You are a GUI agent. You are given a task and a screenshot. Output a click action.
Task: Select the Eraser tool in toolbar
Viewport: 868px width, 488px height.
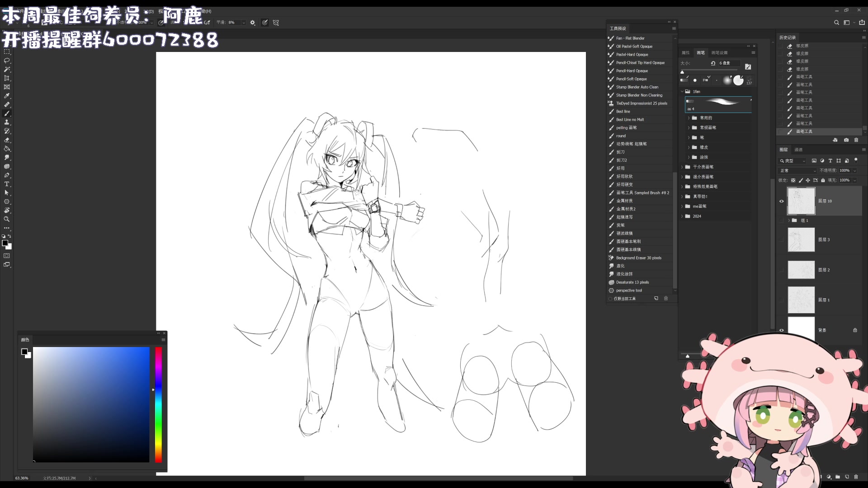7,140
